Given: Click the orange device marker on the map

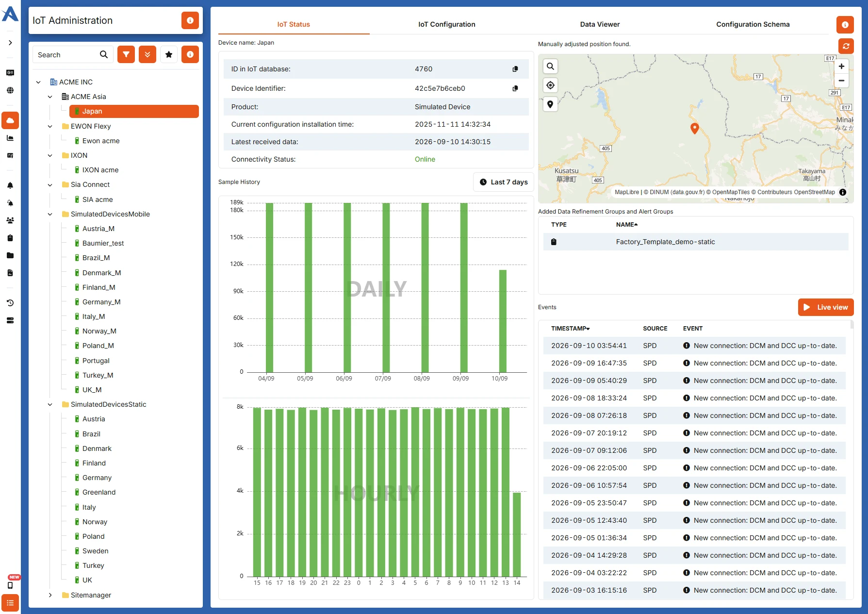Looking at the screenshot, I should point(694,128).
